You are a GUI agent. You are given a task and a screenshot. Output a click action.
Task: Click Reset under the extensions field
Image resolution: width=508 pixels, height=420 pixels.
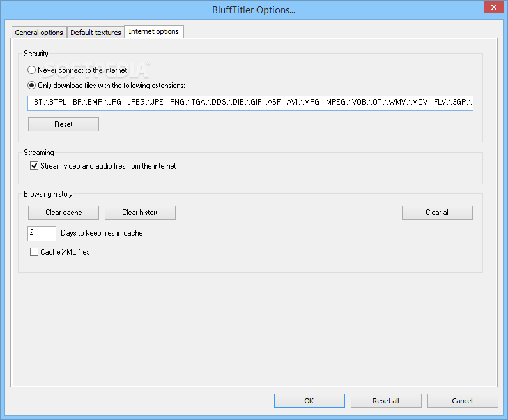63,124
